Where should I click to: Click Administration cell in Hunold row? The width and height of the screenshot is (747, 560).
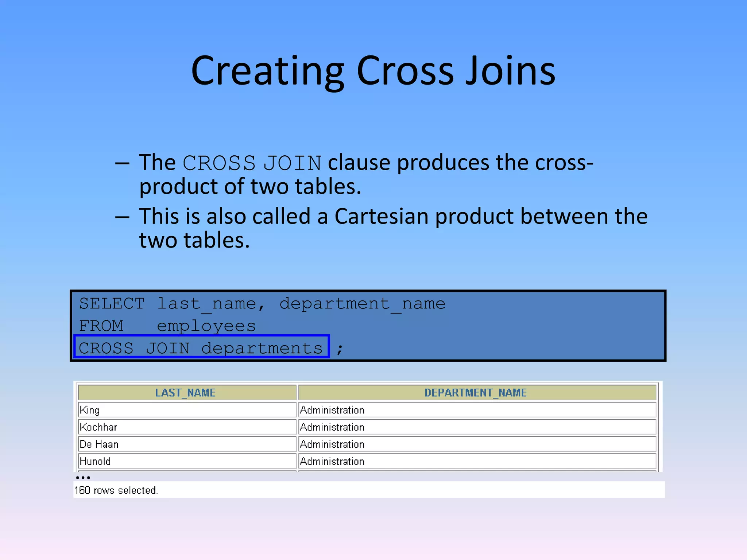click(477, 461)
